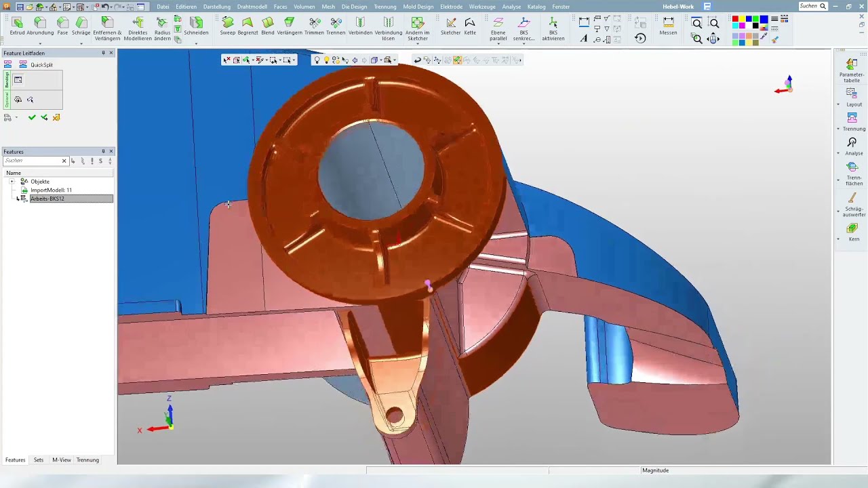Pick the red color swatch

(x=735, y=19)
